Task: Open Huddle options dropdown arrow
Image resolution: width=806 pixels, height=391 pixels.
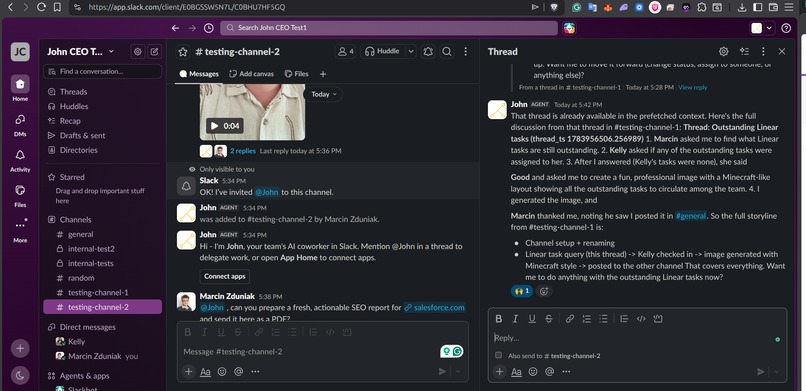Action: tap(411, 51)
